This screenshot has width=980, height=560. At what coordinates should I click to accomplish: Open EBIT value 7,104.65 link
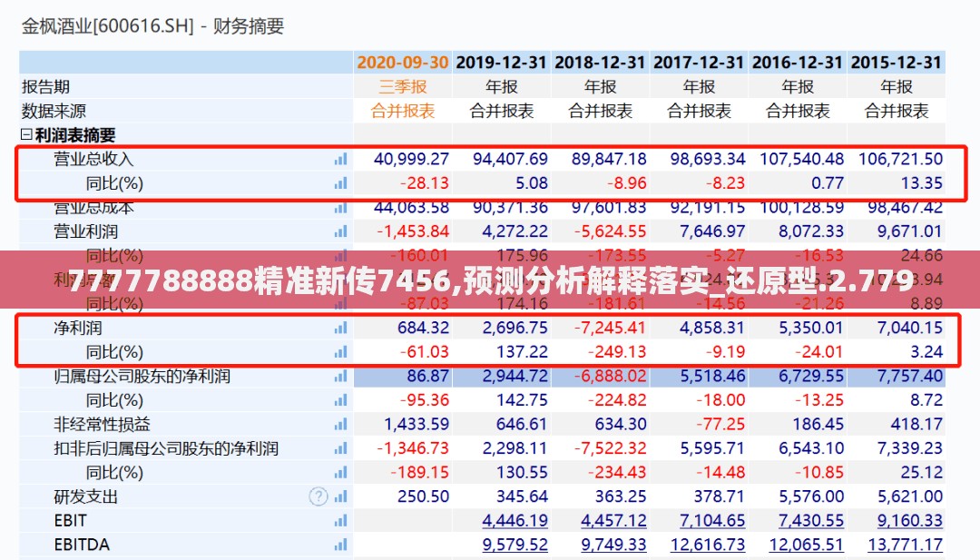pyautogui.click(x=712, y=521)
